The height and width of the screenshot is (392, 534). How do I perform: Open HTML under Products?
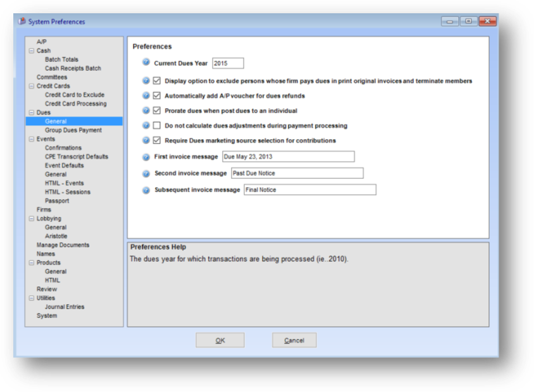point(53,281)
